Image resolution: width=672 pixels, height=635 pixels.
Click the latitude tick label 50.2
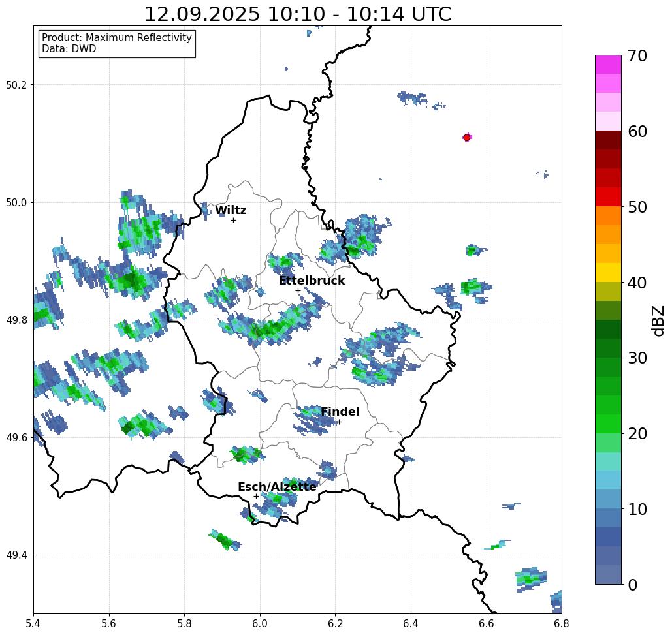click(16, 85)
